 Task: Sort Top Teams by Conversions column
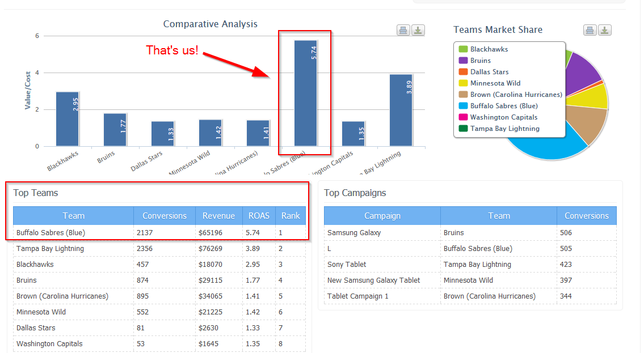tap(165, 216)
